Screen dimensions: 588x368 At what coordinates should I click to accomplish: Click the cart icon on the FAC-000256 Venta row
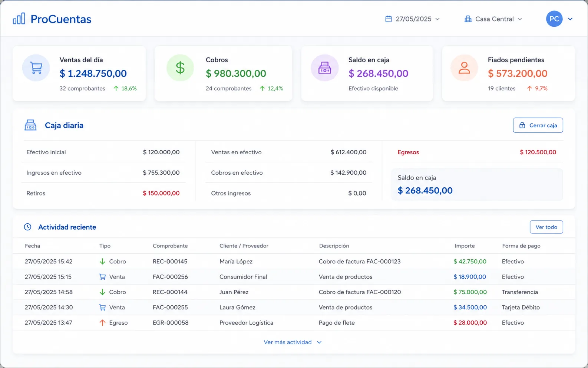coord(102,277)
